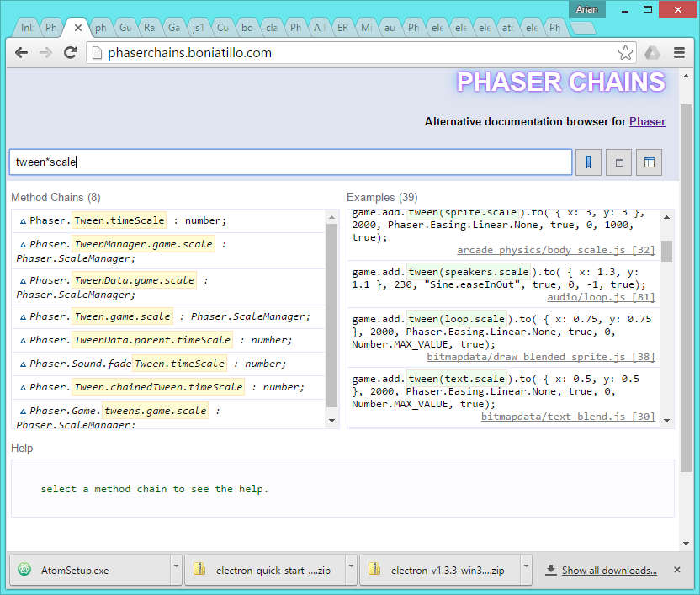Switch to the 'ER' browser tab
This screenshot has width=700, height=595.
coord(342,28)
